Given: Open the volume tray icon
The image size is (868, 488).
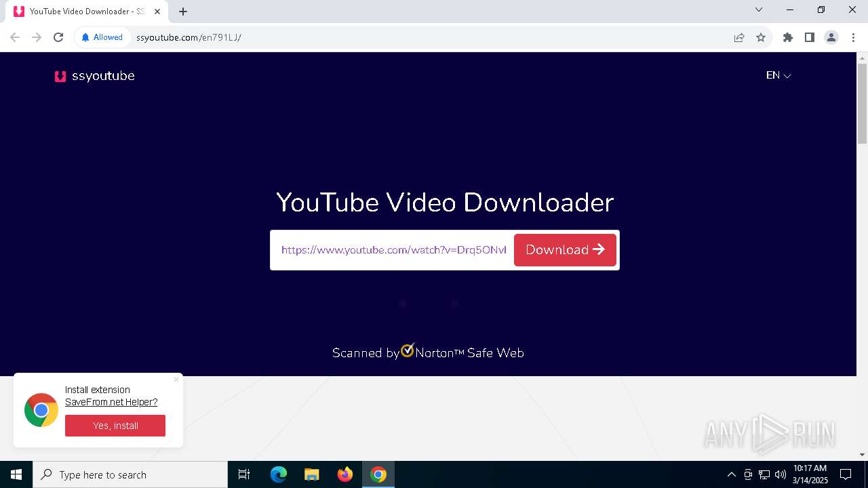Looking at the screenshot, I should (x=781, y=474).
